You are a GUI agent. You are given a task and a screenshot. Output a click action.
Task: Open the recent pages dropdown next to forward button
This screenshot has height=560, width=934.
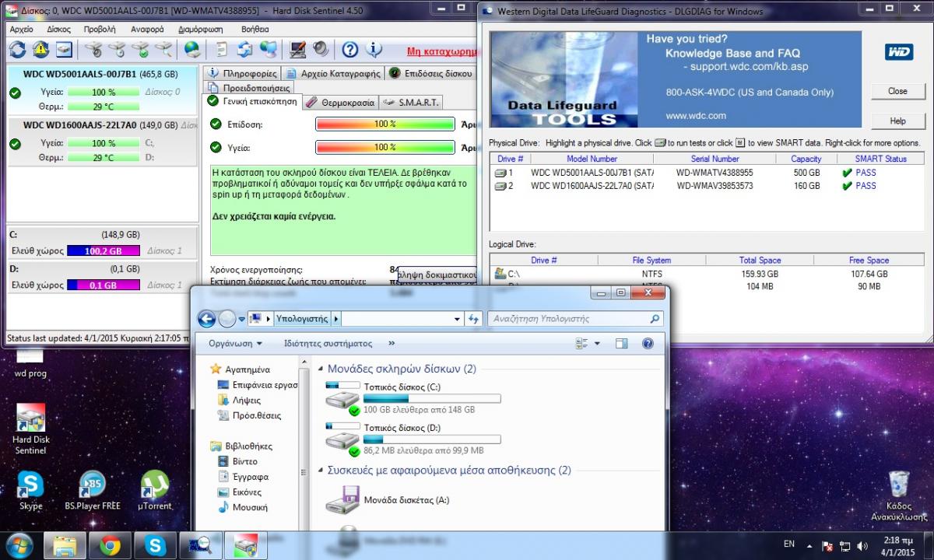click(241, 319)
